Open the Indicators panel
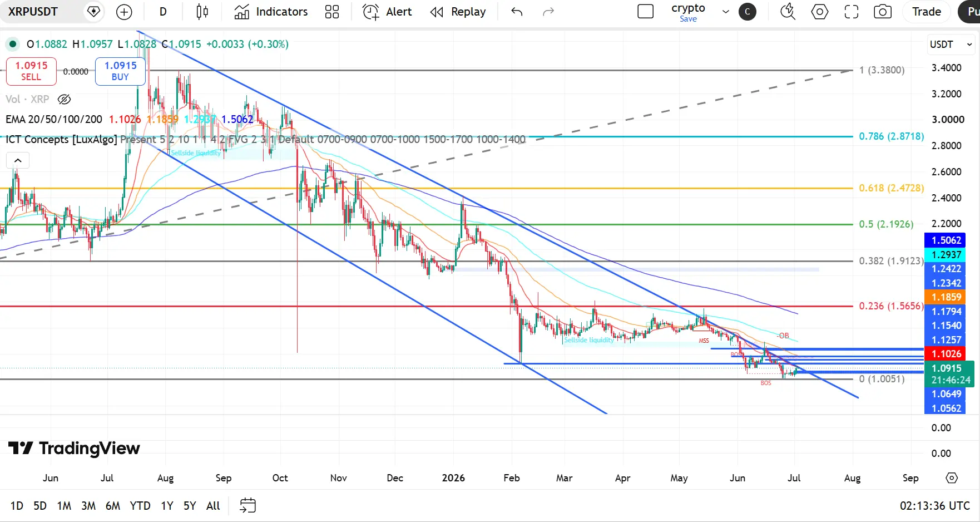Screen dimensions: 980x522 click(271, 12)
